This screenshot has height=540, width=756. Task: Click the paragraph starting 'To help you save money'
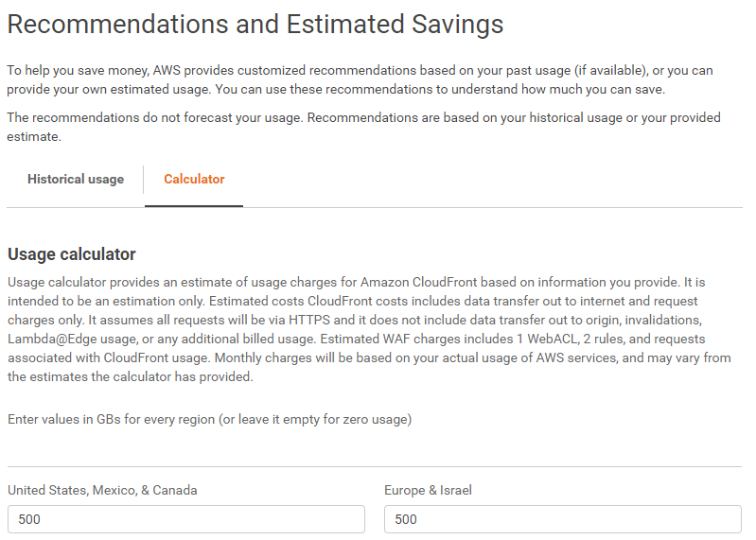(360, 80)
